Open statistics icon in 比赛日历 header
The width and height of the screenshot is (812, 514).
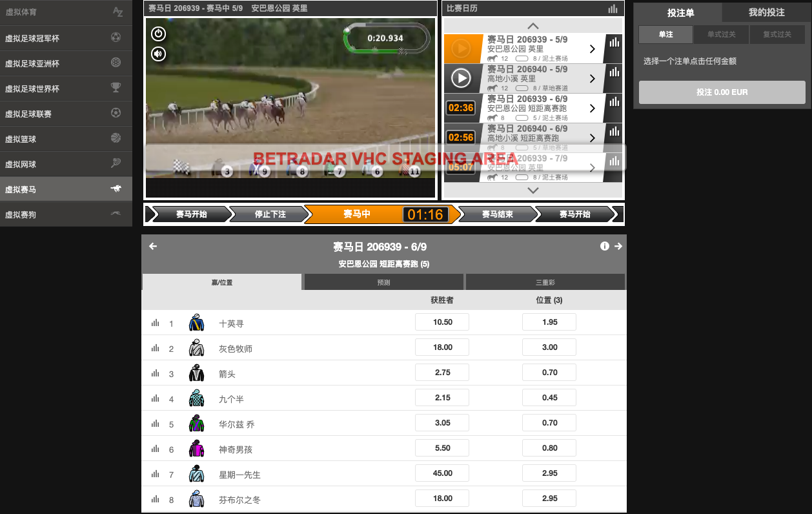(613, 9)
